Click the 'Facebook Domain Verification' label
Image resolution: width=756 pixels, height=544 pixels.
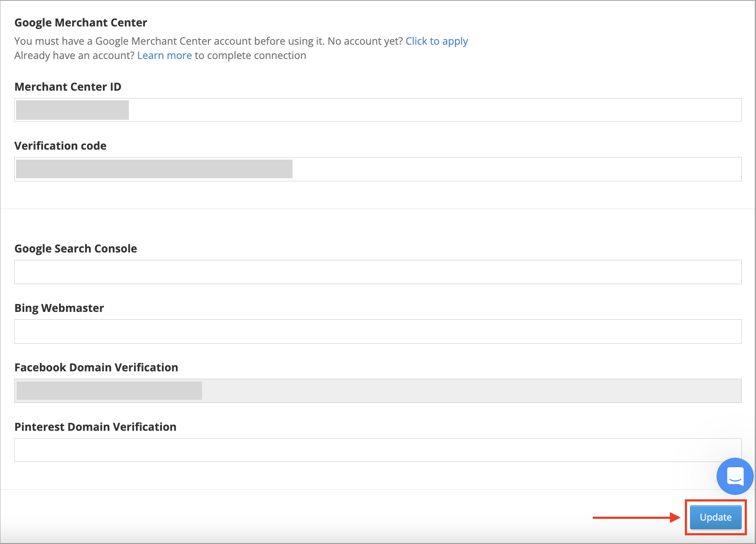[x=96, y=367]
